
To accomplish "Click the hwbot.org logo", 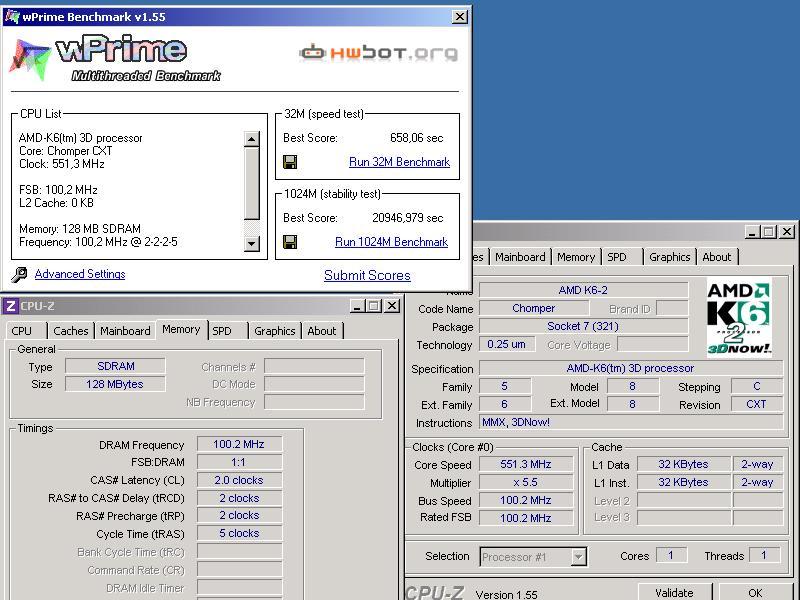I will click(x=379, y=53).
